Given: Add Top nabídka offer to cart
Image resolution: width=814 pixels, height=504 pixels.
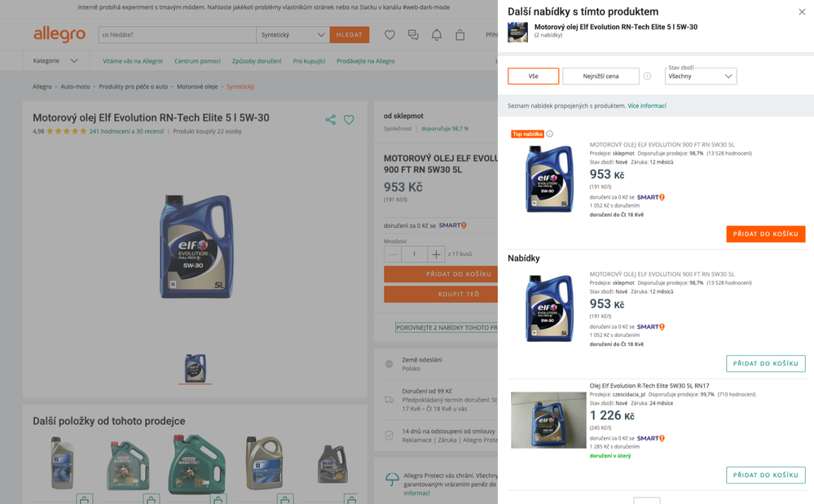Looking at the screenshot, I should click(x=765, y=234).
